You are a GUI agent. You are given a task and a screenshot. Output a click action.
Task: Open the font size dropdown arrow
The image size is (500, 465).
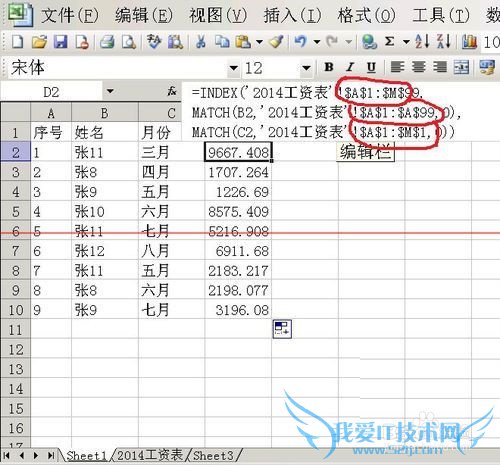[306, 68]
